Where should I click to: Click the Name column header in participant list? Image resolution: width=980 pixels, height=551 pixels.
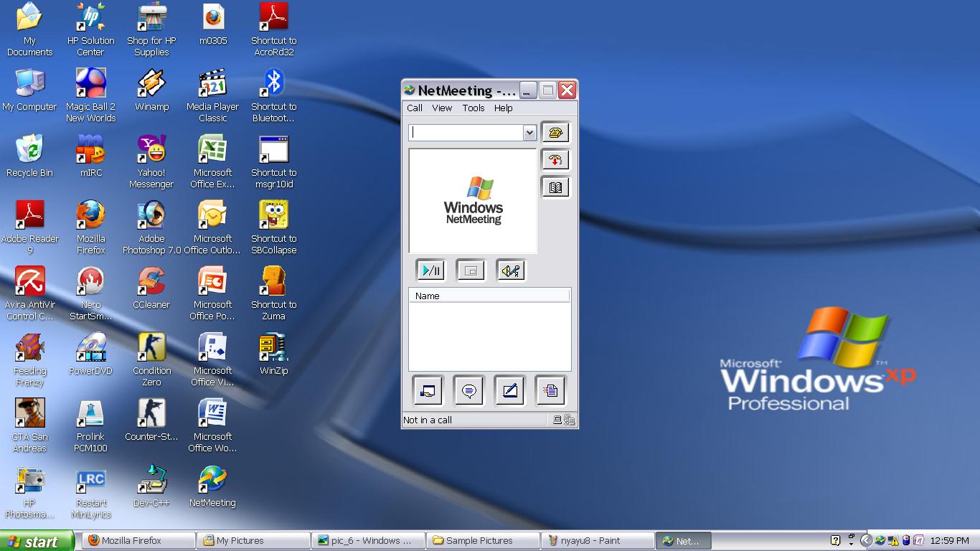click(489, 296)
